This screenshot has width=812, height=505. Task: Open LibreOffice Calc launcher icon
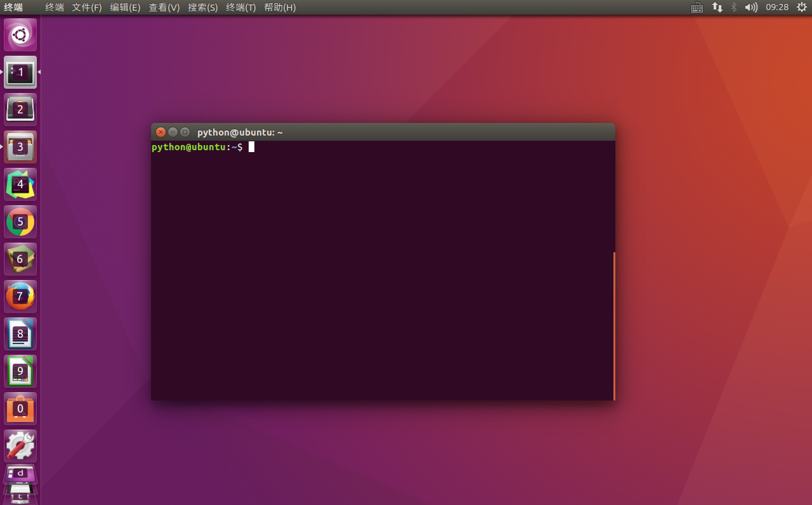click(x=20, y=371)
